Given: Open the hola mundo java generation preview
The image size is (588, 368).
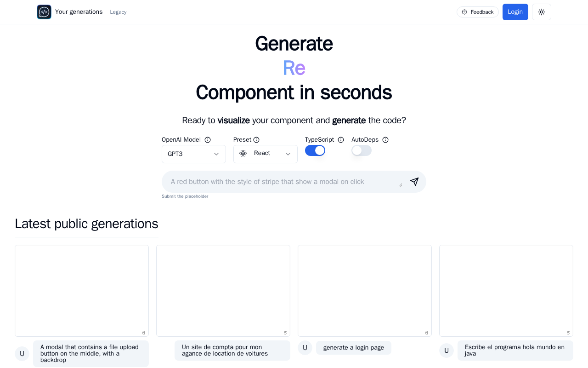Looking at the screenshot, I should click(x=506, y=291).
